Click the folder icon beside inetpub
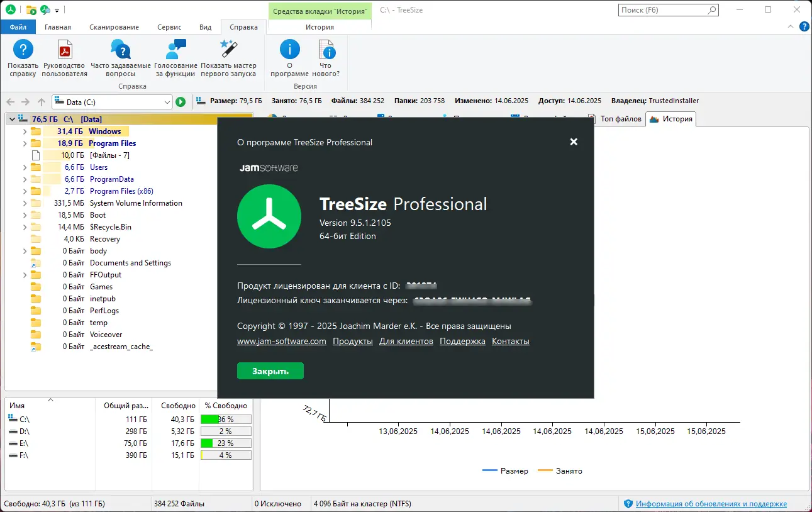This screenshot has width=812, height=512. tap(36, 299)
